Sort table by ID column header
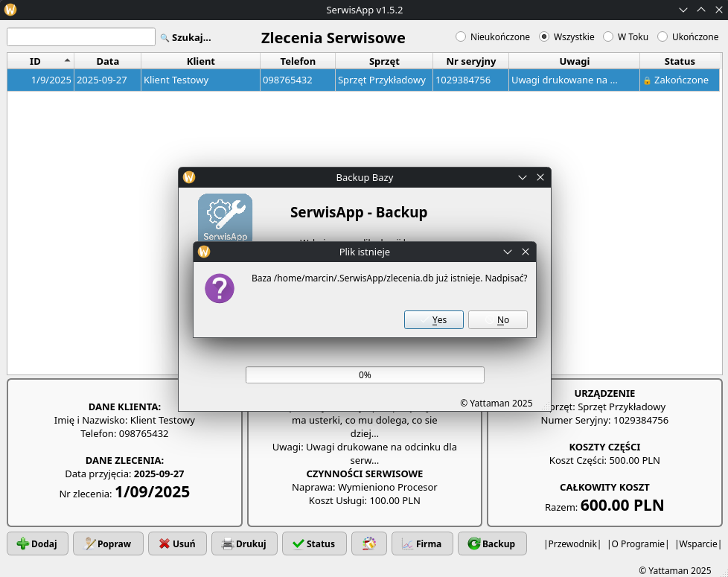The width and height of the screenshot is (728, 577). point(40,61)
